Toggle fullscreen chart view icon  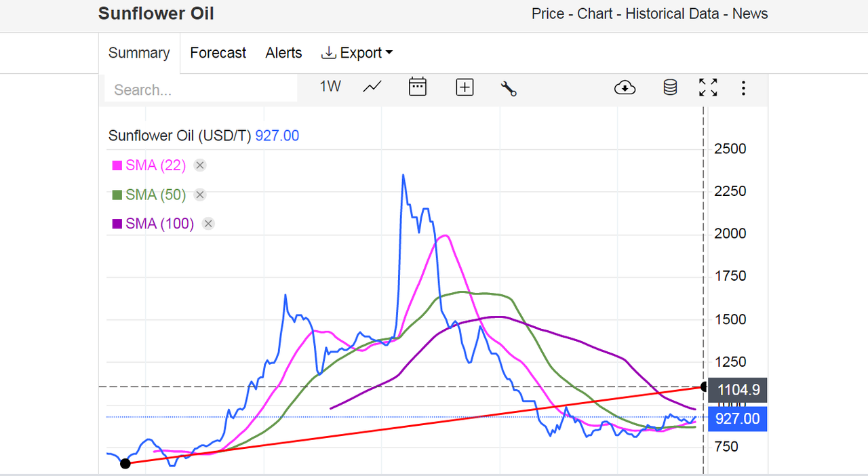pyautogui.click(x=708, y=87)
